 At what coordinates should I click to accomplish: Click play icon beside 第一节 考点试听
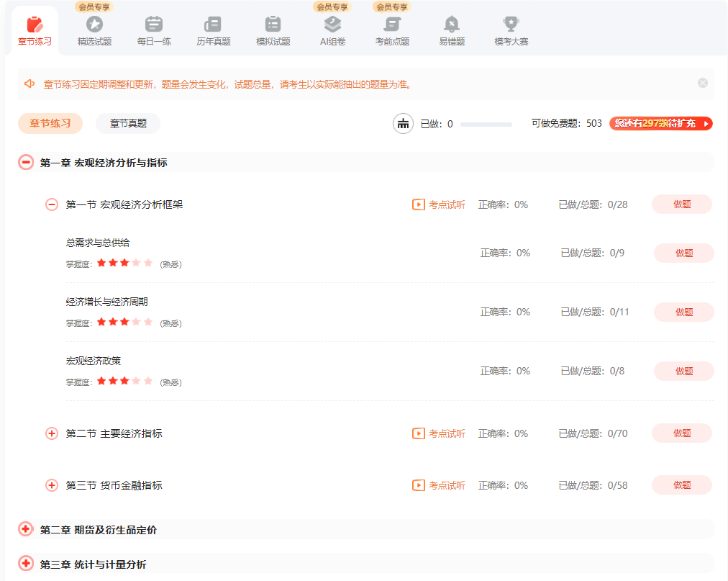pyautogui.click(x=419, y=204)
